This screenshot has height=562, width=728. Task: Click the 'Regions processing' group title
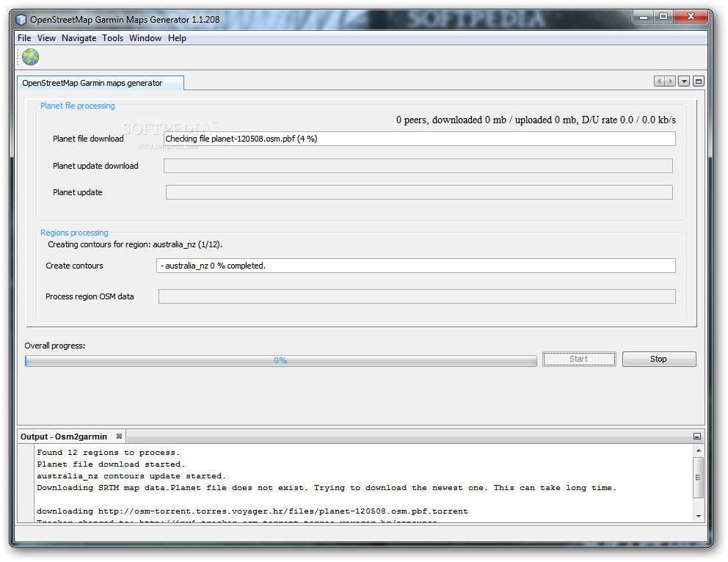point(74,233)
